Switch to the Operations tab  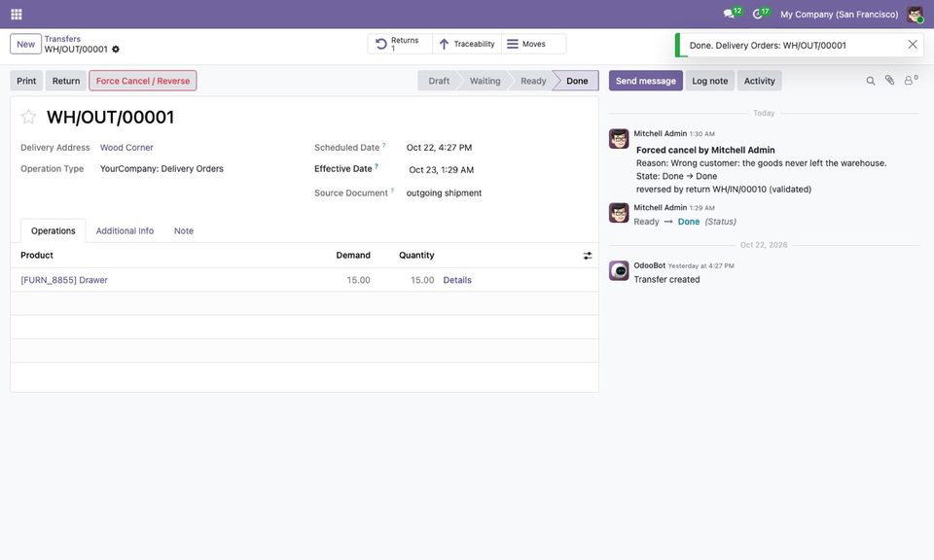[x=53, y=231]
